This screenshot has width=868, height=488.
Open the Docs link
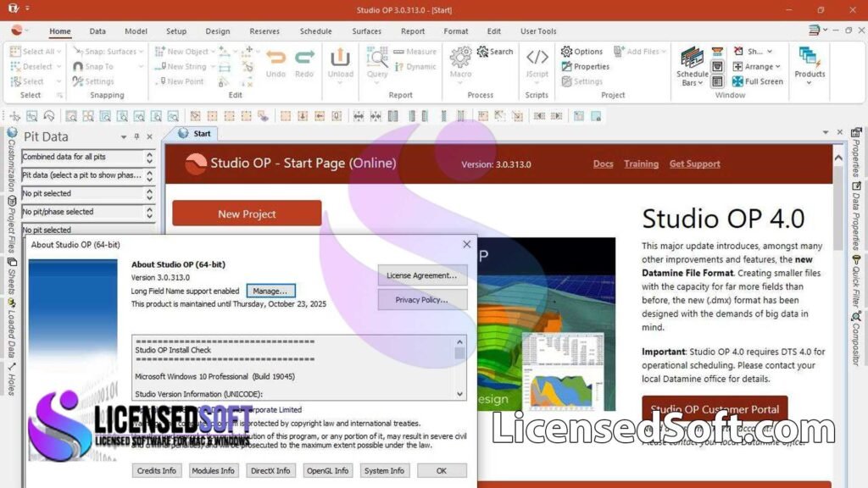603,164
